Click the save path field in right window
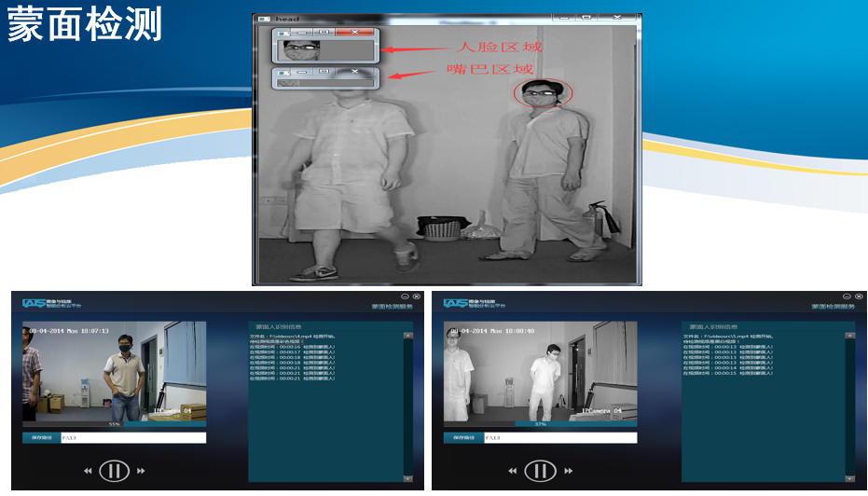This screenshot has width=868, height=496. click(559, 437)
